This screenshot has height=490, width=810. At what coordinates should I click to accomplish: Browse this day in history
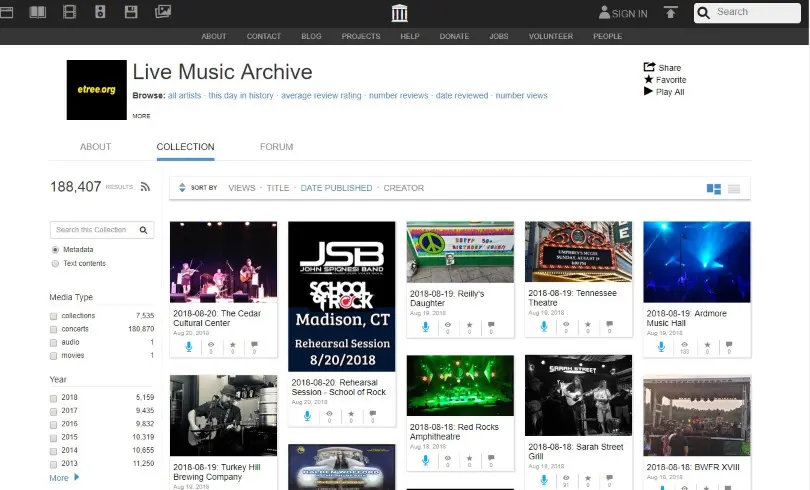241,96
